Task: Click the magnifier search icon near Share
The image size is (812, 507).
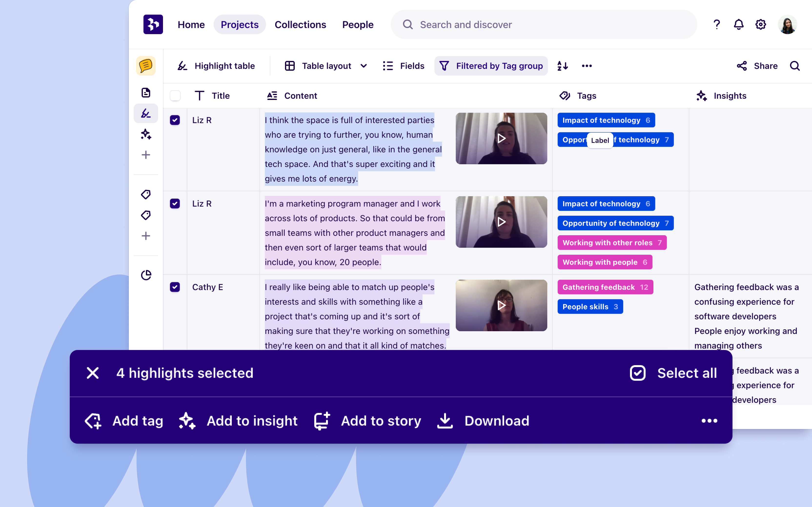Action: (795, 66)
